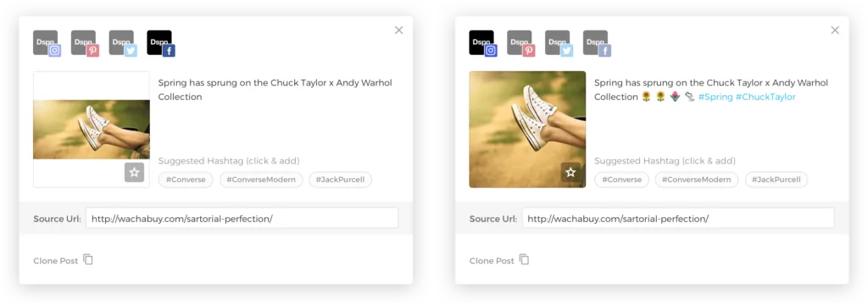The height and width of the screenshot is (306, 868).
Task: Select Instagram account in left dialog
Action: [x=47, y=43]
